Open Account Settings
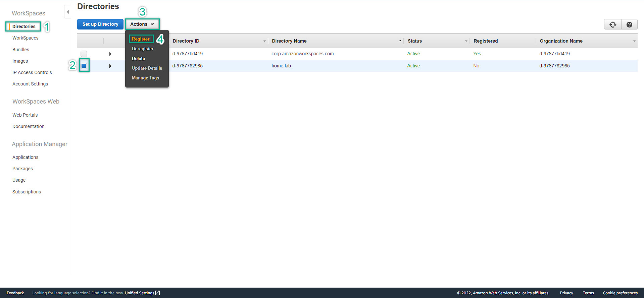Screen dimensions: 644x298 click(x=30, y=84)
